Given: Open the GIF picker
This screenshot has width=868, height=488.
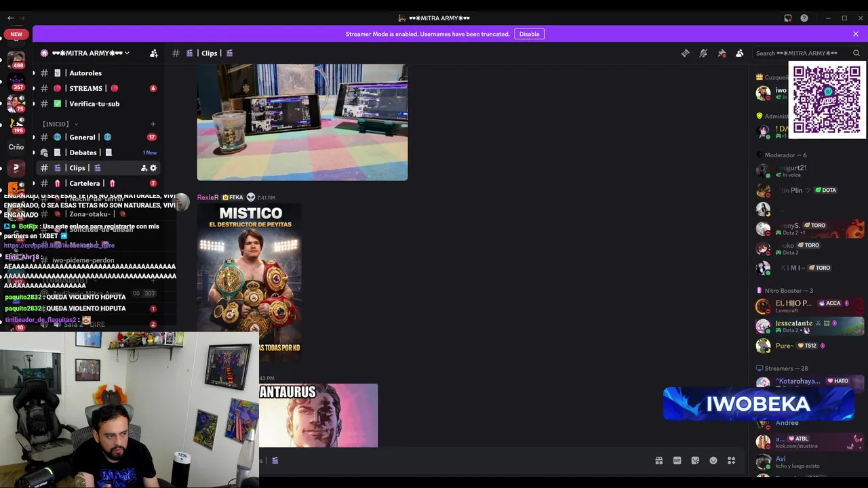Looking at the screenshot, I should (677, 460).
